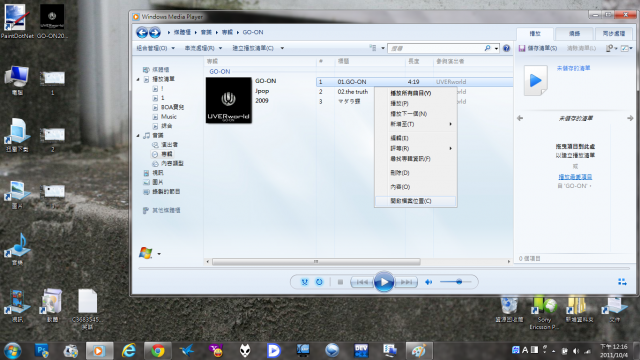Open the Create playlist (C) dropdown
The image size is (640, 360).
[x=258, y=48]
